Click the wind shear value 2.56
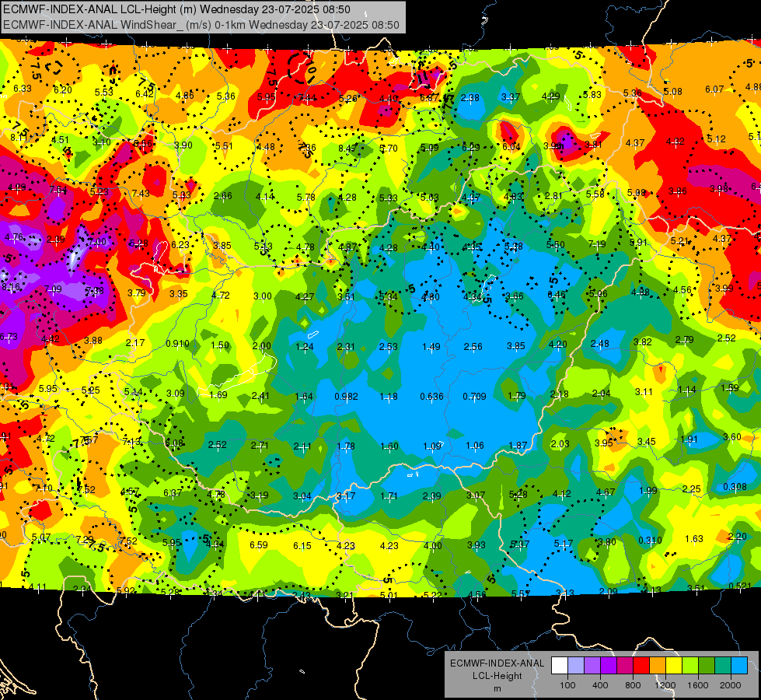 click(473, 347)
